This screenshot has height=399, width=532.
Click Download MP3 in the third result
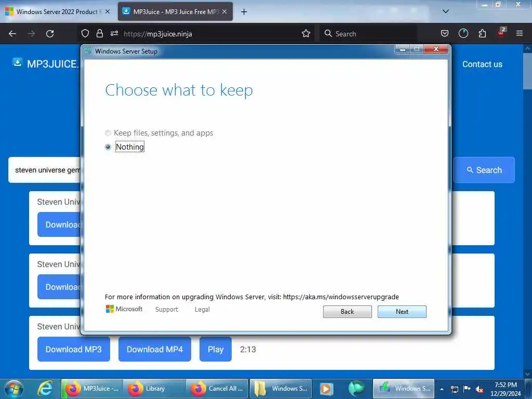(x=74, y=349)
